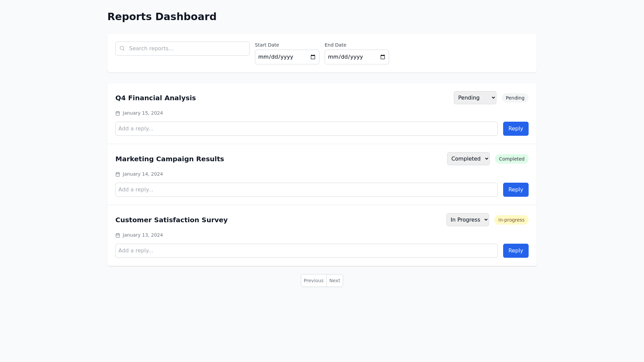The width and height of the screenshot is (644, 362).
Task: Click calendar icon beside January 15, 2024
Action: click(118, 113)
